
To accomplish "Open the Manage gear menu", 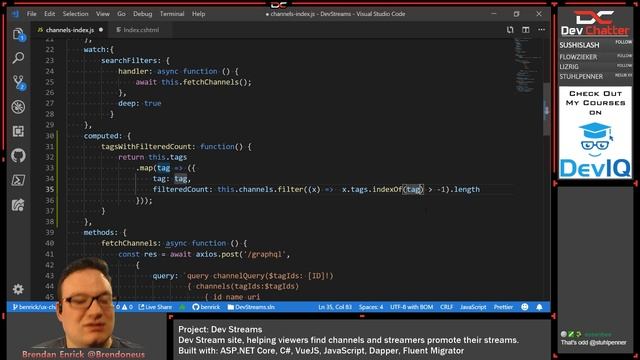I will [18, 289].
